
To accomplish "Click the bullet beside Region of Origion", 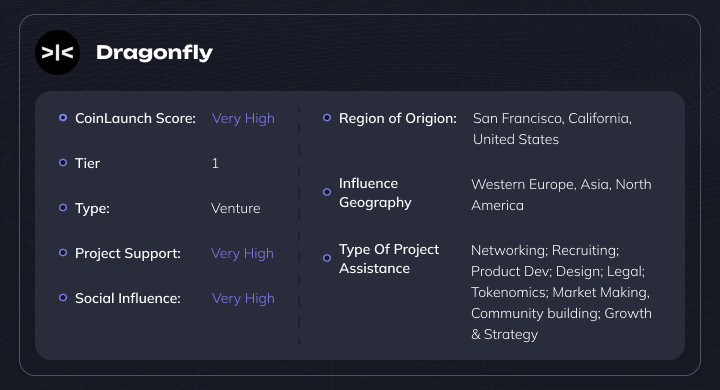I will (327, 118).
